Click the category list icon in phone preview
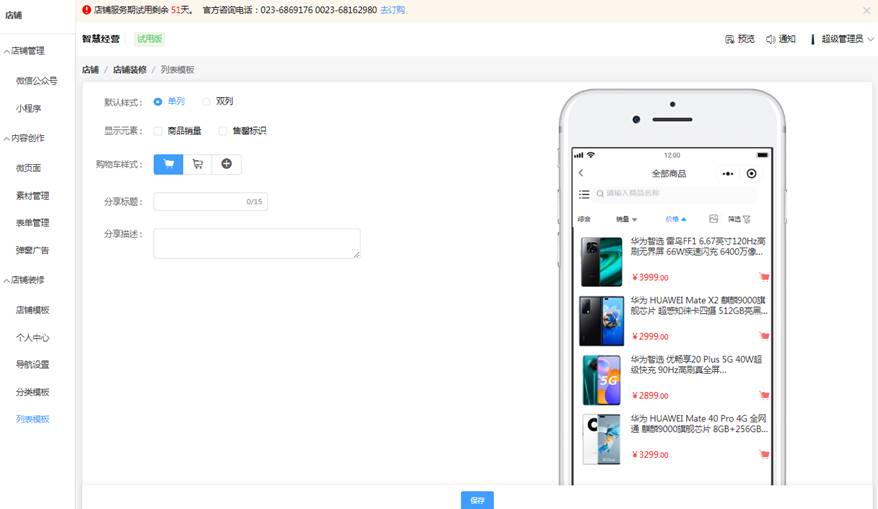The image size is (878, 509). [x=584, y=194]
